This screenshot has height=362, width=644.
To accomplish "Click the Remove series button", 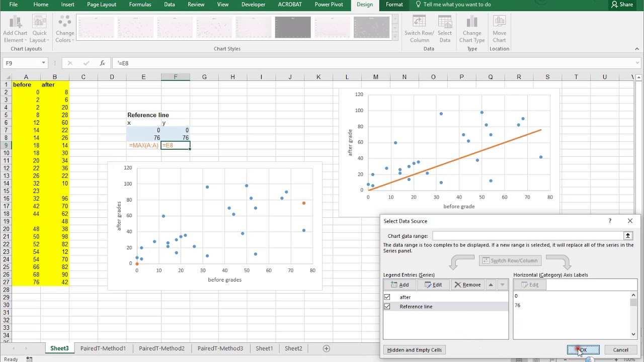I will point(467,285).
